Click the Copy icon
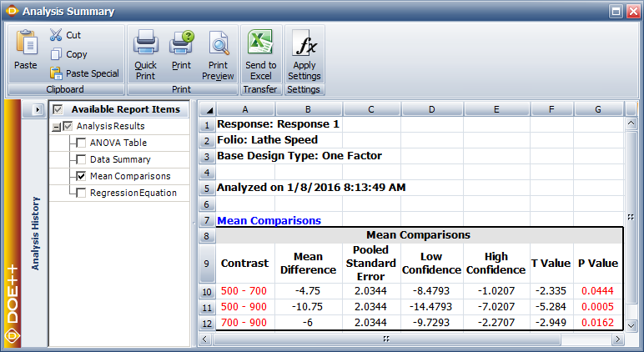644x352 pixels. pos(56,54)
